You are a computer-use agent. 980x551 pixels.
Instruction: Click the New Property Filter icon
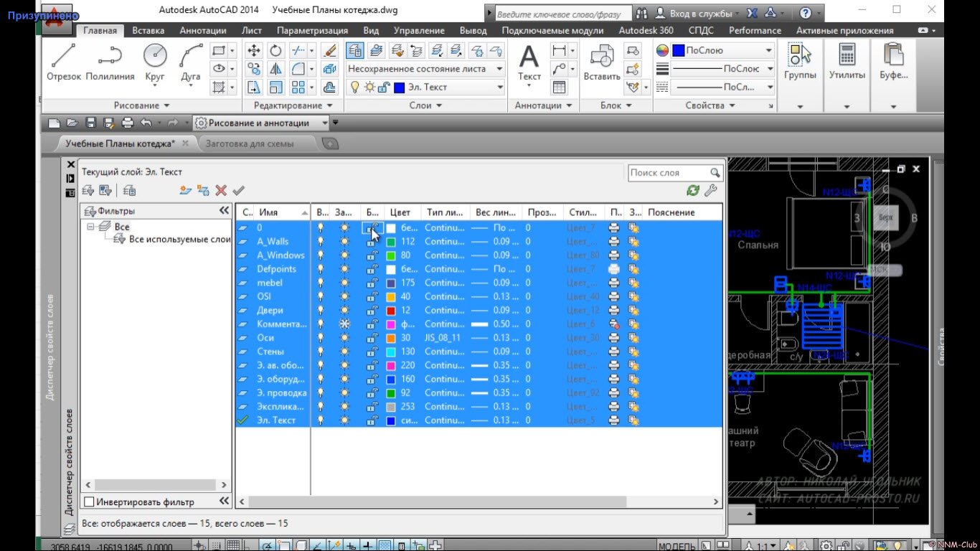[88, 190]
